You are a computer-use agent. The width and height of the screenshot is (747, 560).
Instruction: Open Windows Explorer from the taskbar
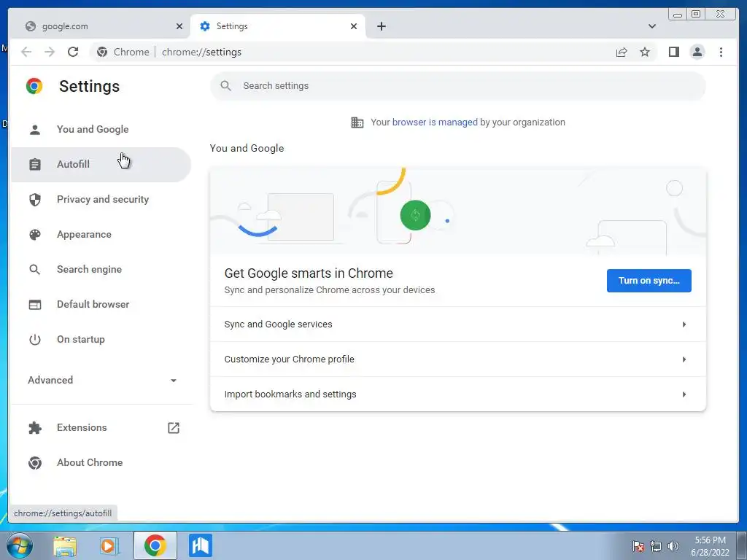coord(65,546)
